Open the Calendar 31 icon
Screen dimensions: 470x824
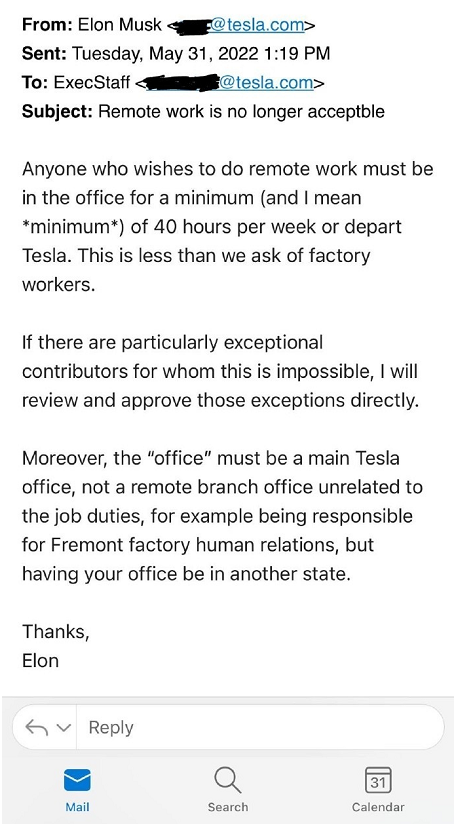pyautogui.click(x=378, y=780)
